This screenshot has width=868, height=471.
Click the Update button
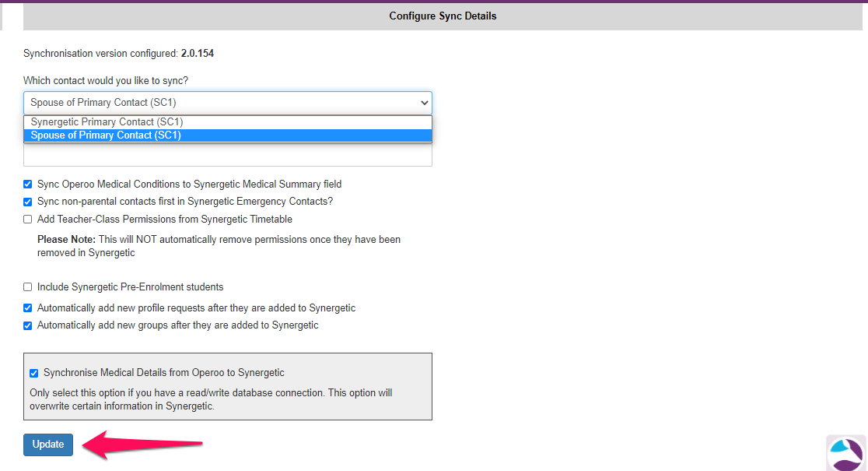point(48,445)
